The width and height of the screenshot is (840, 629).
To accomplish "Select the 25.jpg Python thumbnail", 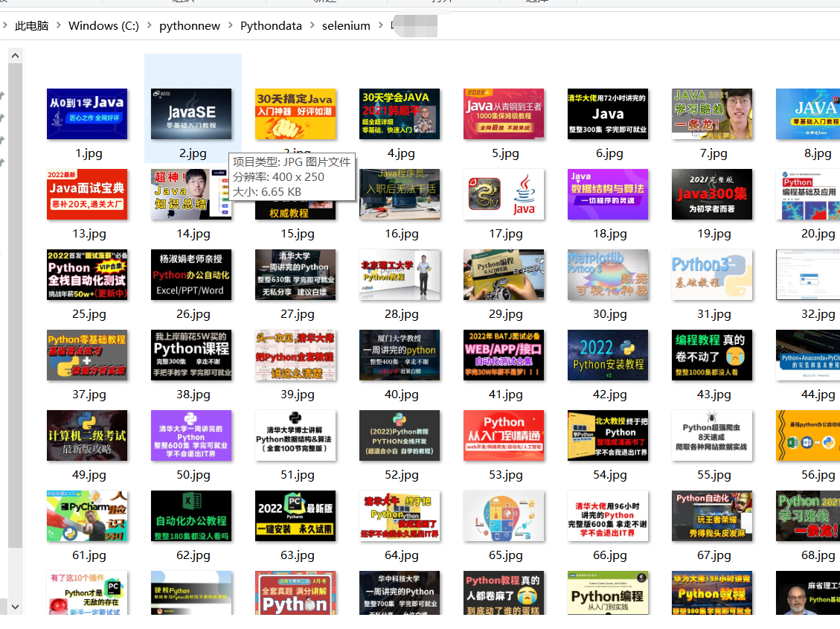I will tap(87, 275).
